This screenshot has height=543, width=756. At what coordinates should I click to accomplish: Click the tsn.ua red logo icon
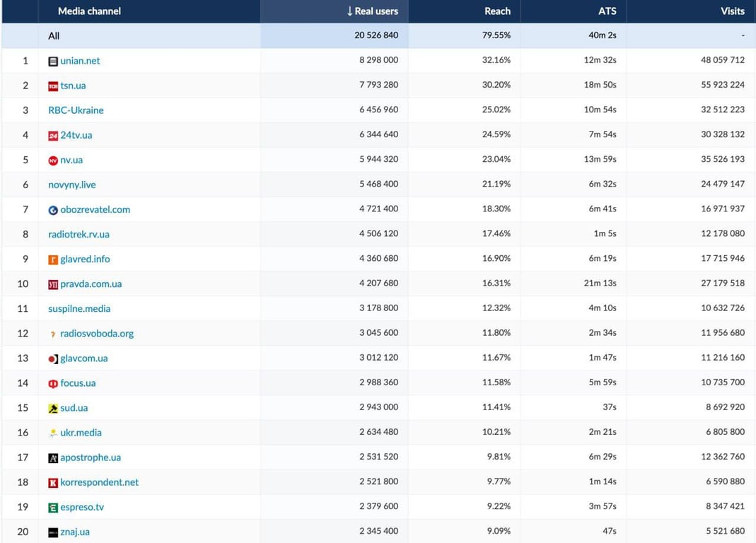click(53, 86)
